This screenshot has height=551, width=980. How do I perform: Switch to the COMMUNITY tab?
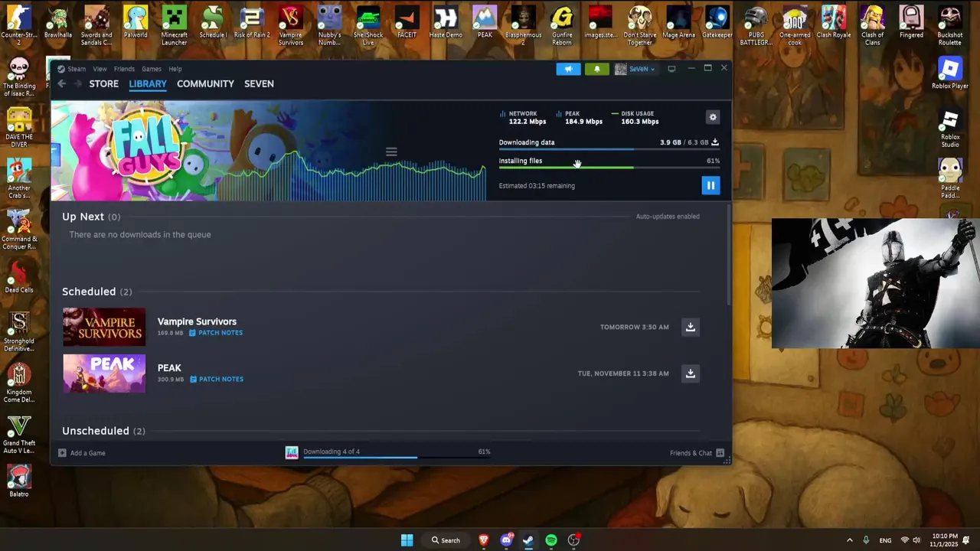[205, 83]
